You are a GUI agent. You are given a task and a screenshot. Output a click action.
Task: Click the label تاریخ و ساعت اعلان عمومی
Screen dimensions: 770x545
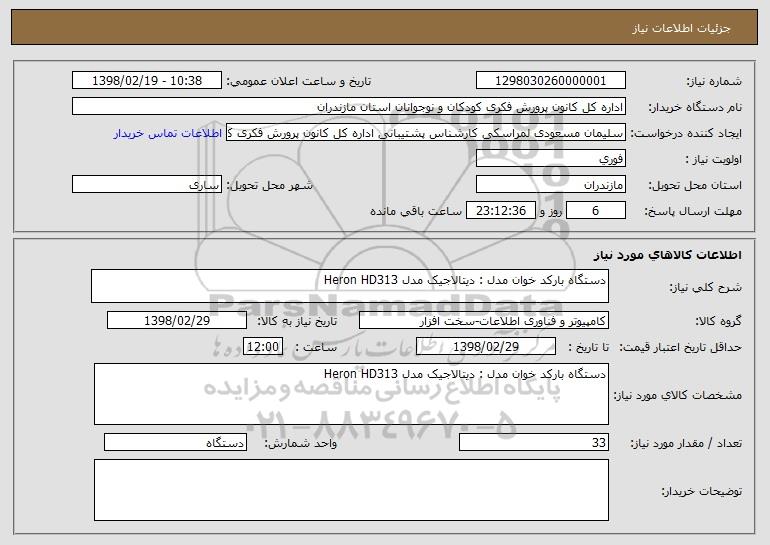point(299,82)
